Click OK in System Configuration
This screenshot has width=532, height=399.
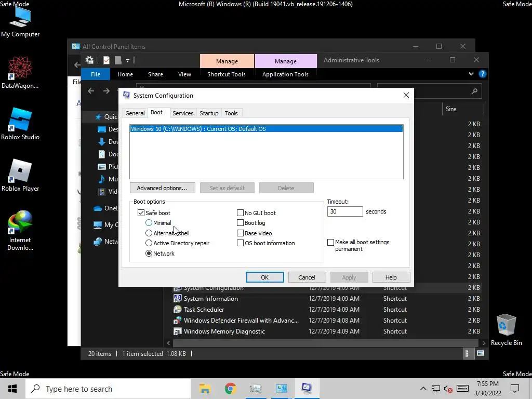265,277
